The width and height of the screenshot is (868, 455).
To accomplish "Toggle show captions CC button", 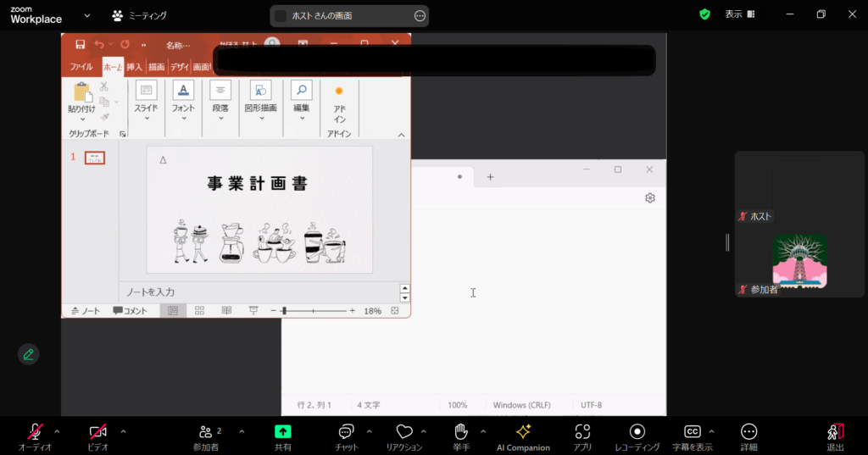I will click(692, 432).
